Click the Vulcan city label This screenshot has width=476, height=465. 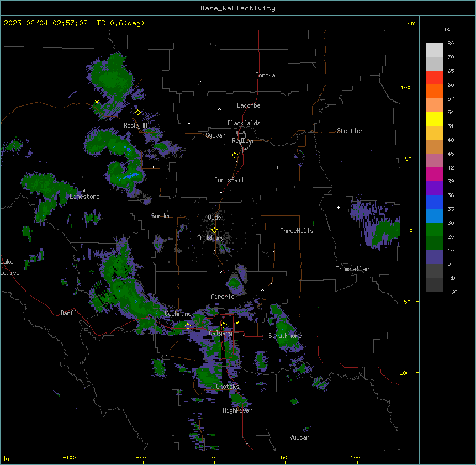point(299,437)
